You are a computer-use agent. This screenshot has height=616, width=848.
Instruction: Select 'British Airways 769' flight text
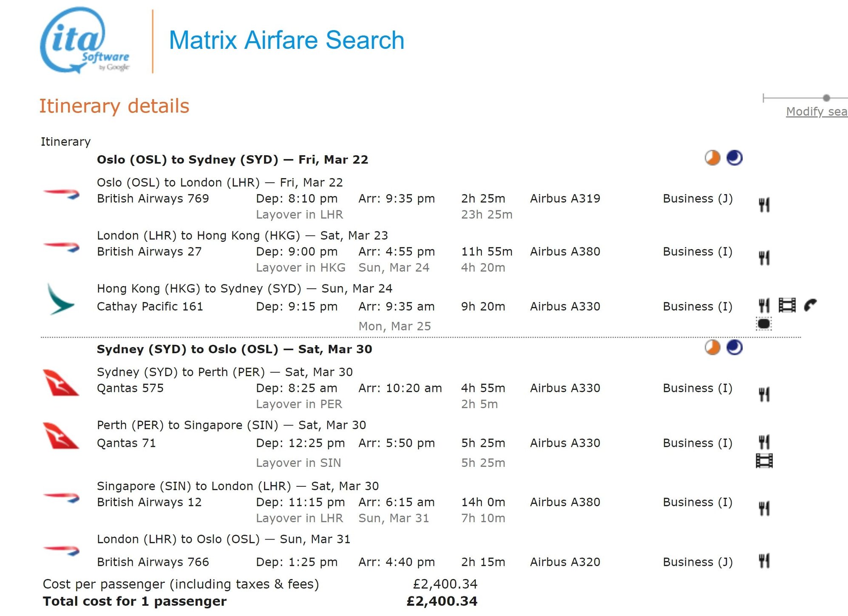153,199
